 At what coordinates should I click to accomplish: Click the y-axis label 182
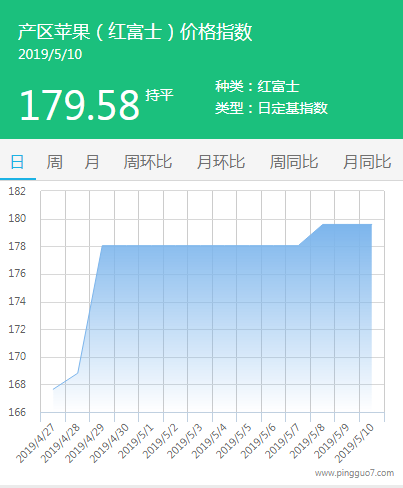point(17,191)
